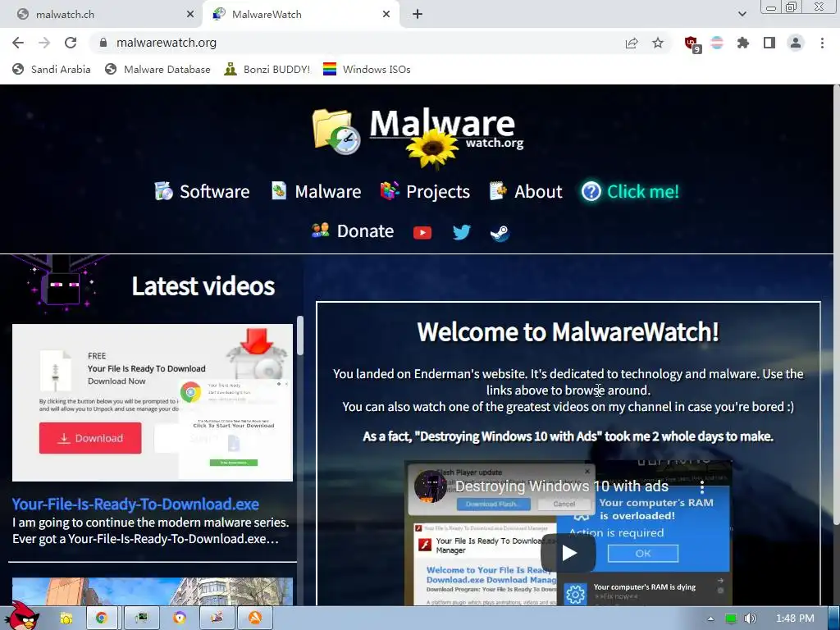Click the MalwareWatch site logo
The height and width of the screenshot is (630, 840).
[419, 137]
